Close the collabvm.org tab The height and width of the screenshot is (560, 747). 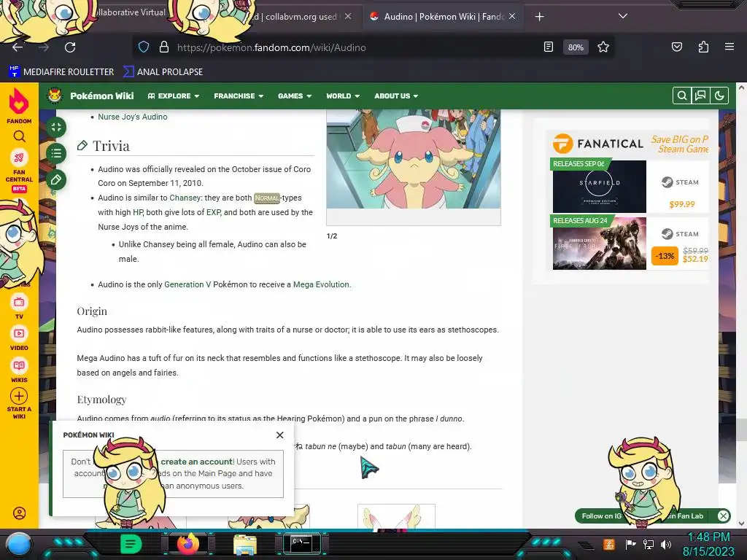(348, 16)
